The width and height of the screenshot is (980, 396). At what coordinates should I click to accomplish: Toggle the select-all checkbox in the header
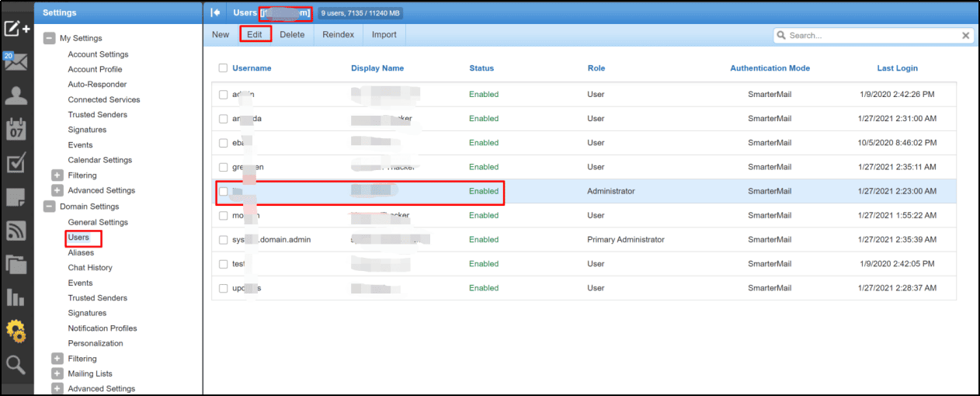coord(224,68)
